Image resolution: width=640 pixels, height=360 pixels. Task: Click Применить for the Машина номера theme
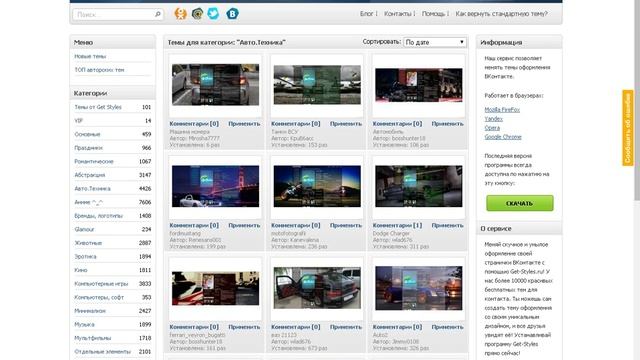click(x=244, y=124)
